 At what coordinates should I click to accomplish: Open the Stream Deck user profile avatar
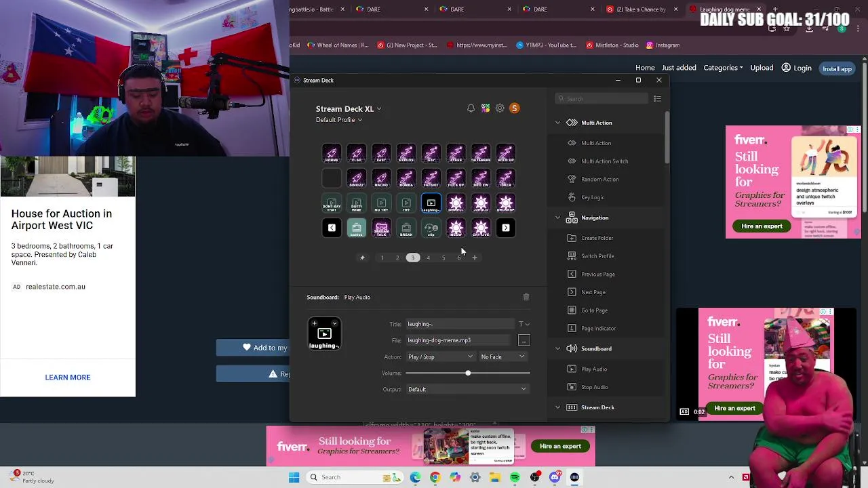click(x=514, y=108)
